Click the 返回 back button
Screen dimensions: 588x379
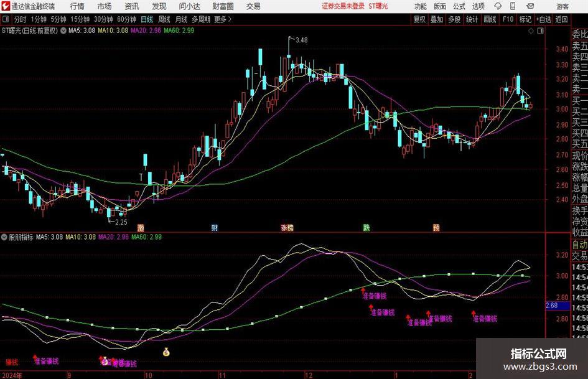pos(561,19)
